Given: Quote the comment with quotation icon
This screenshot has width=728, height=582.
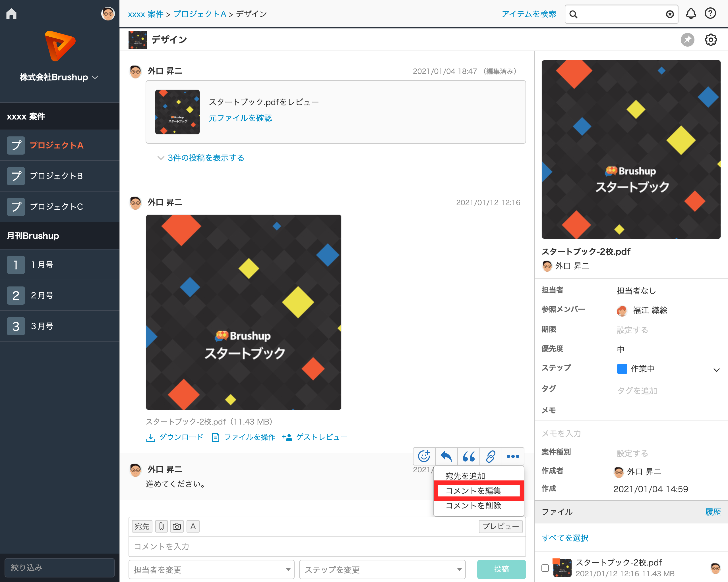Looking at the screenshot, I should 468,456.
